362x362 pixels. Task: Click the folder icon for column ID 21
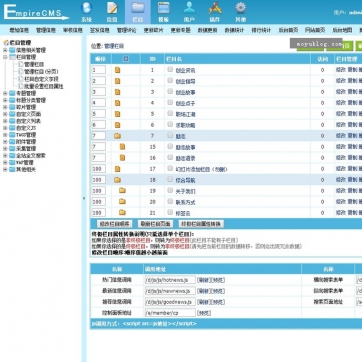point(122,212)
